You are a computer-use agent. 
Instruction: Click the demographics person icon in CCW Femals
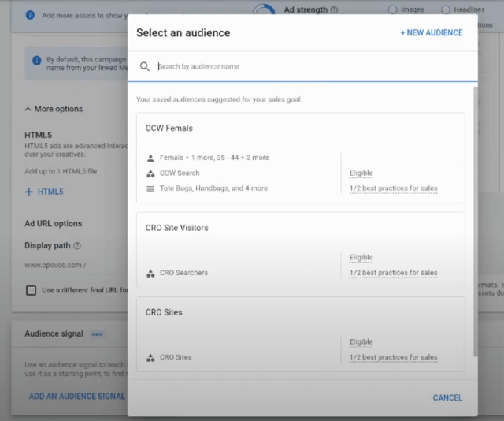click(x=150, y=158)
